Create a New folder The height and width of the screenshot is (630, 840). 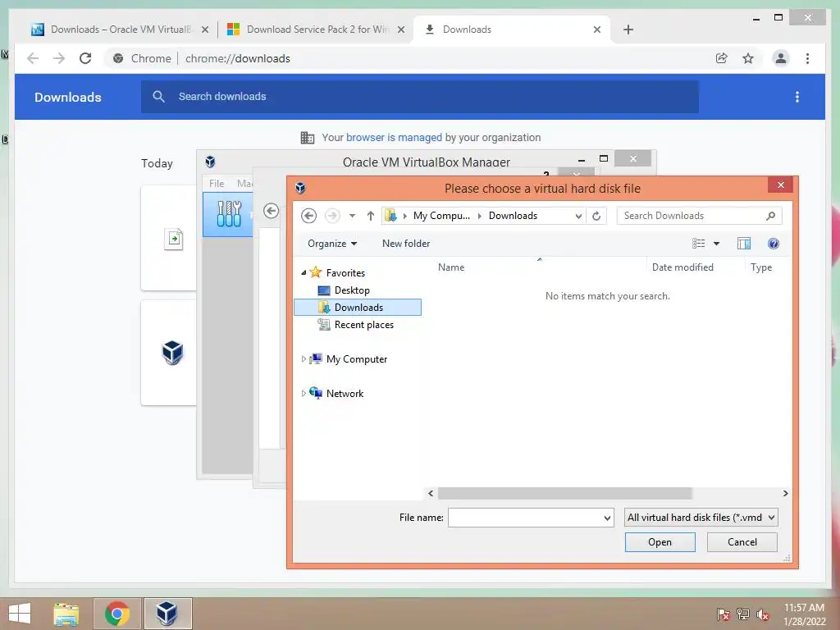tap(405, 244)
